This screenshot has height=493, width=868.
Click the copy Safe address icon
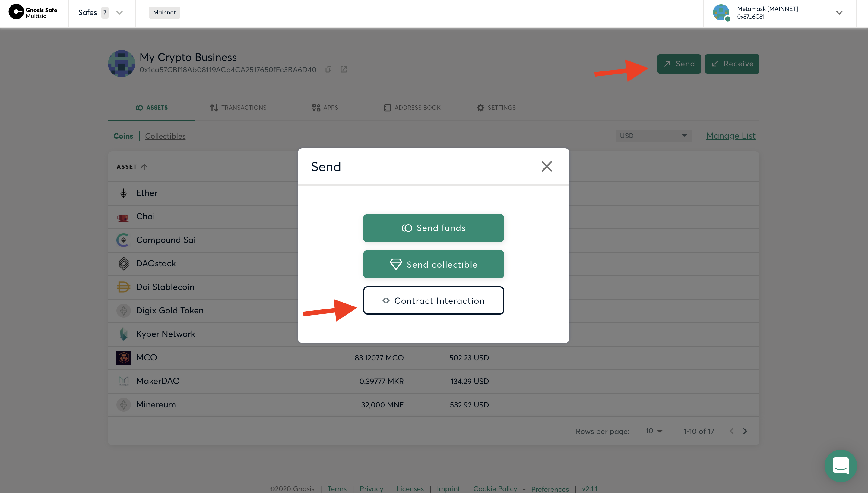click(328, 69)
